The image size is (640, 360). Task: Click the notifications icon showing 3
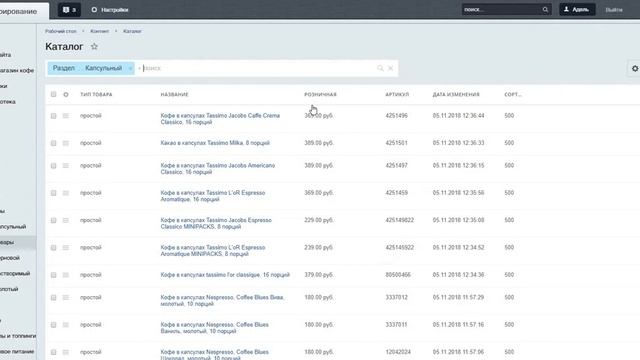click(69, 10)
